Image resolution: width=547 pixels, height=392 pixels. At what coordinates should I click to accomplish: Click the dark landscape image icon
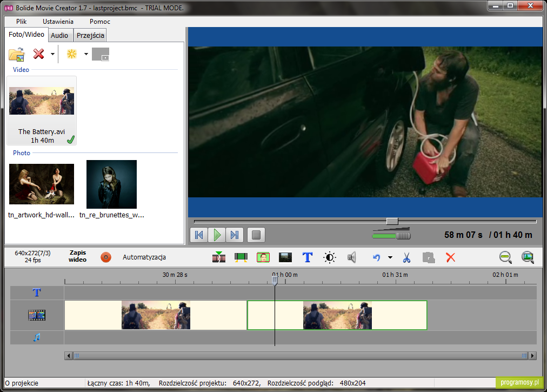point(285,257)
